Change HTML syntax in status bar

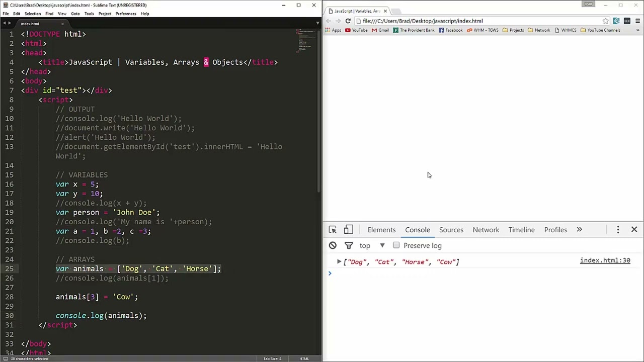click(304, 358)
